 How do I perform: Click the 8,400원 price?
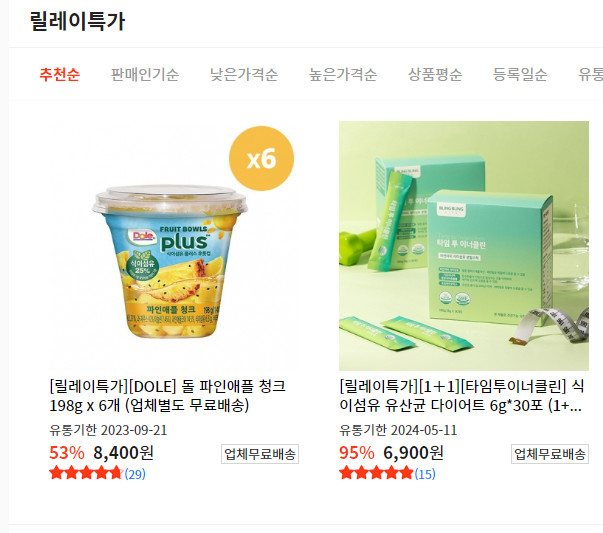123,453
